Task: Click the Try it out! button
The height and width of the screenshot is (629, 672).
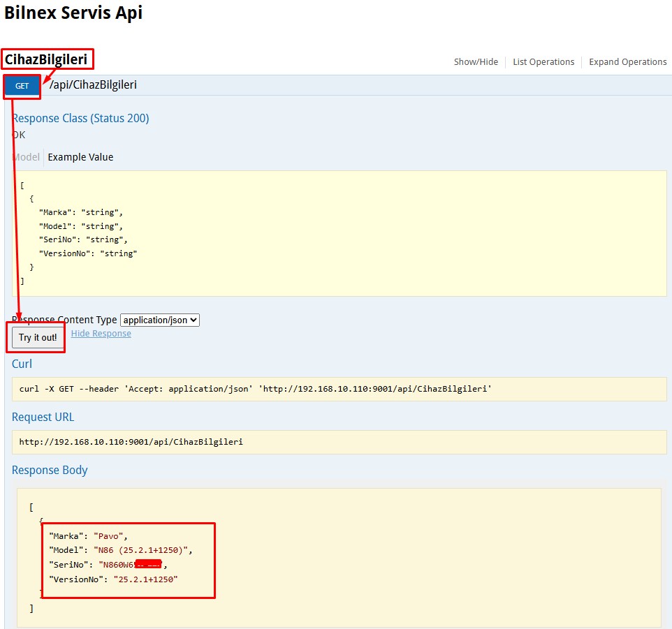Action: pos(38,337)
